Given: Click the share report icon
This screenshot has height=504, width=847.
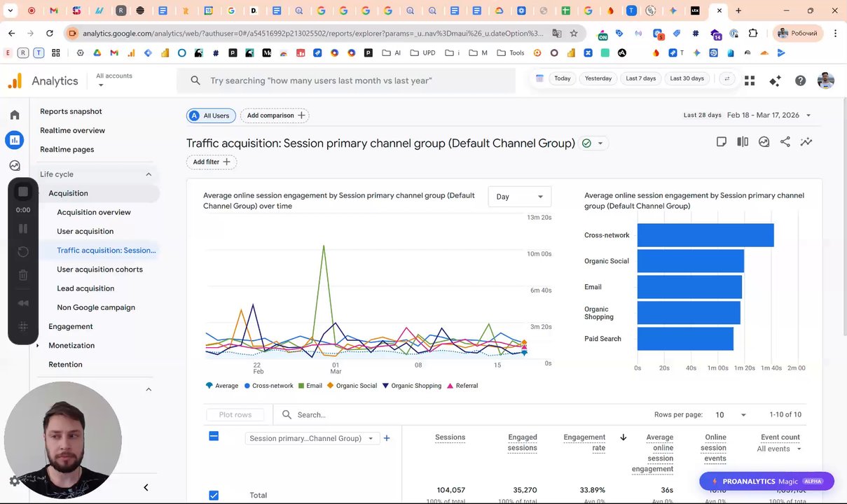Looking at the screenshot, I should pyautogui.click(x=785, y=142).
